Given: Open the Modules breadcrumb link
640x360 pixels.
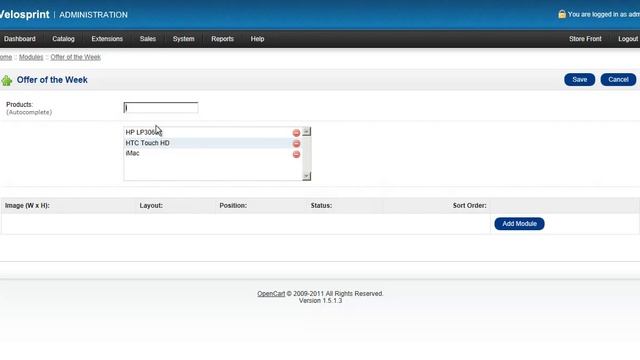Looking at the screenshot, I should pyautogui.click(x=31, y=57).
